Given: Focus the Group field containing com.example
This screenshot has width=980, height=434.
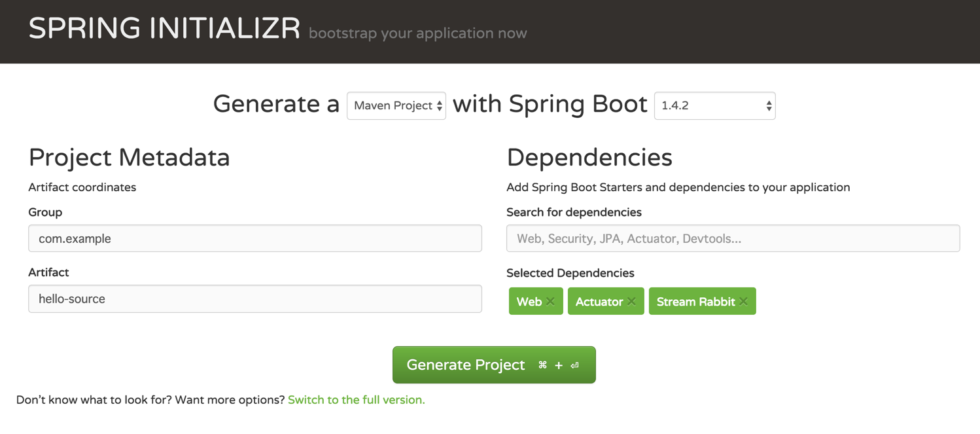Looking at the screenshot, I should [255, 239].
